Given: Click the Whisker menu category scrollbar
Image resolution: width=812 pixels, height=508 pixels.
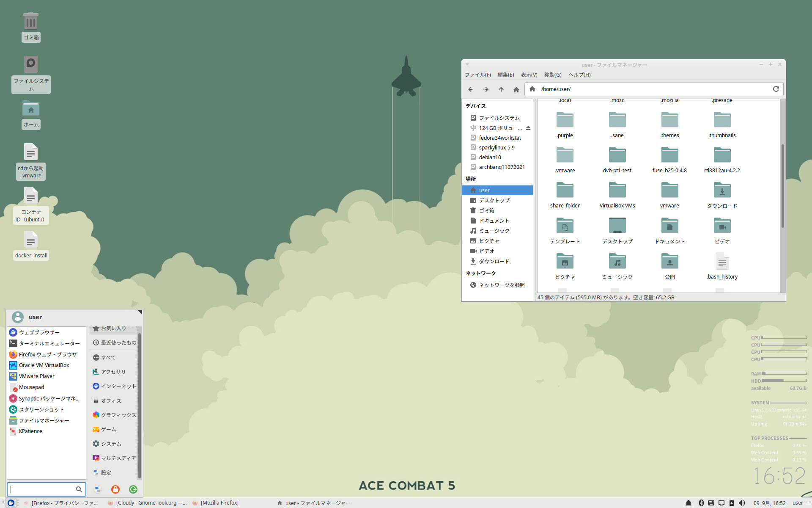Looking at the screenshot, I should coord(139,406).
